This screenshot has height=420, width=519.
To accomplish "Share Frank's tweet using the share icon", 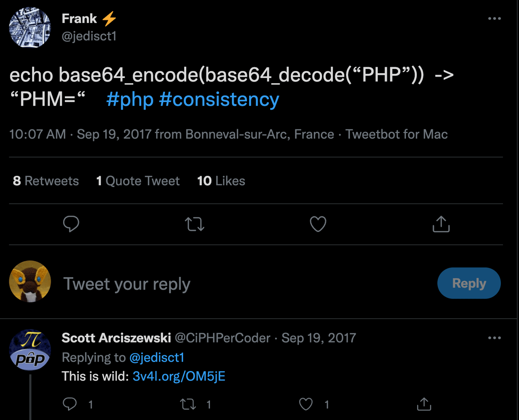I will click(441, 224).
